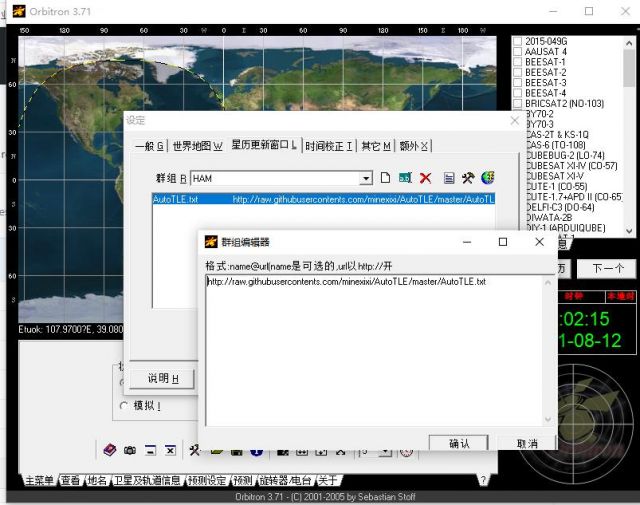
Task: Select the 模拟 radio button
Action: pyautogui.click(x=124, y=406)
